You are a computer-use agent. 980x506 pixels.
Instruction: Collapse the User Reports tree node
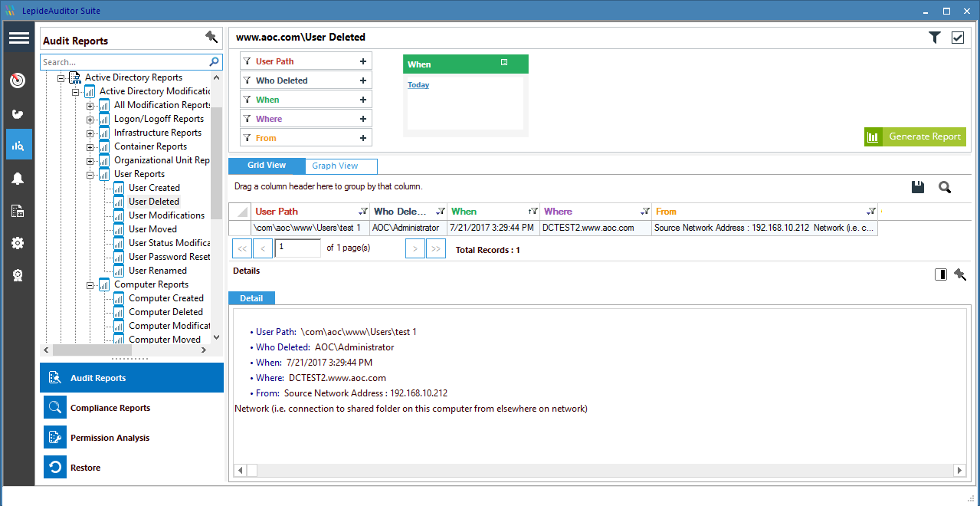[90, 174]
